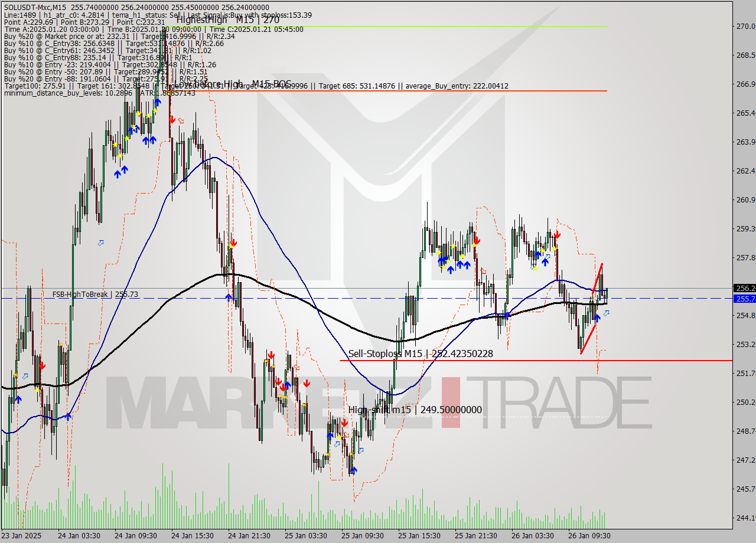This screenshot has height=543, width=756.
Task: Select the red Sell-Stoploss horizontal line
Action: click(x=536, y=360)
